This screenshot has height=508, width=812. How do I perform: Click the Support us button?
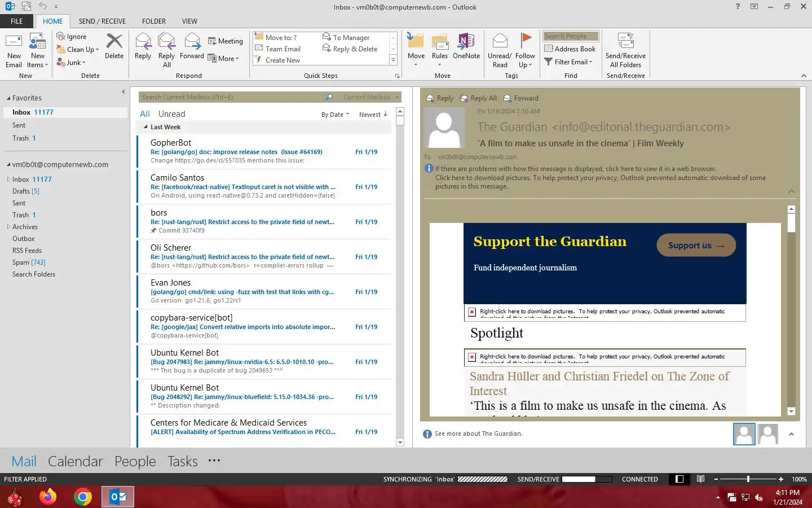(696, 246)
